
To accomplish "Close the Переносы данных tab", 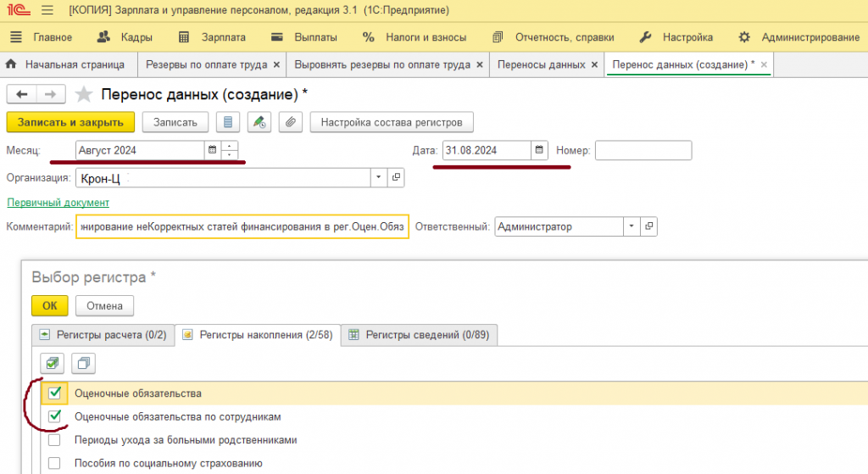I will pyautogui.click(x=594, y=64).
